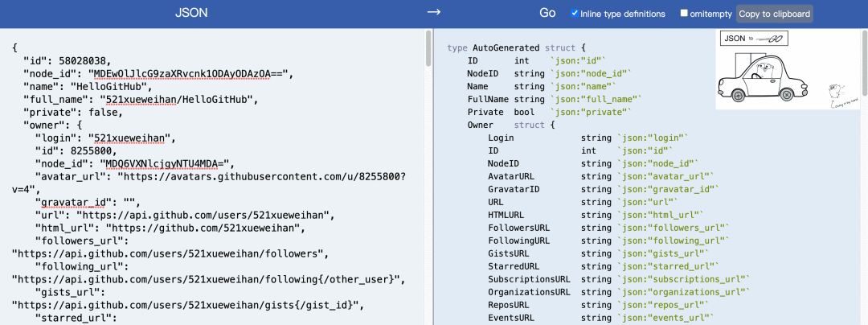Viewport: 868px width, 325px height.
Task: Click the NodeID string `json:"node_id"` top-level field
Action: tap(549, 73)
